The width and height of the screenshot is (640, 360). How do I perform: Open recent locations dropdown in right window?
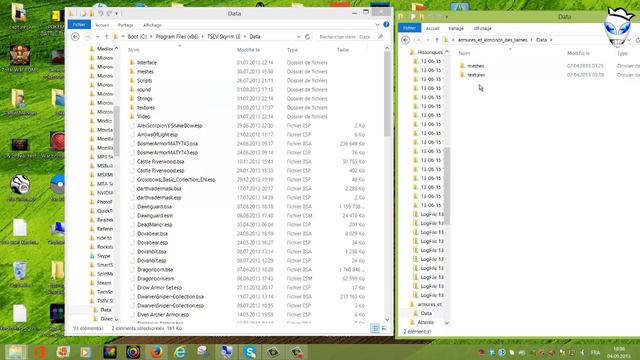pyautogui.click(x=428, y=40)
